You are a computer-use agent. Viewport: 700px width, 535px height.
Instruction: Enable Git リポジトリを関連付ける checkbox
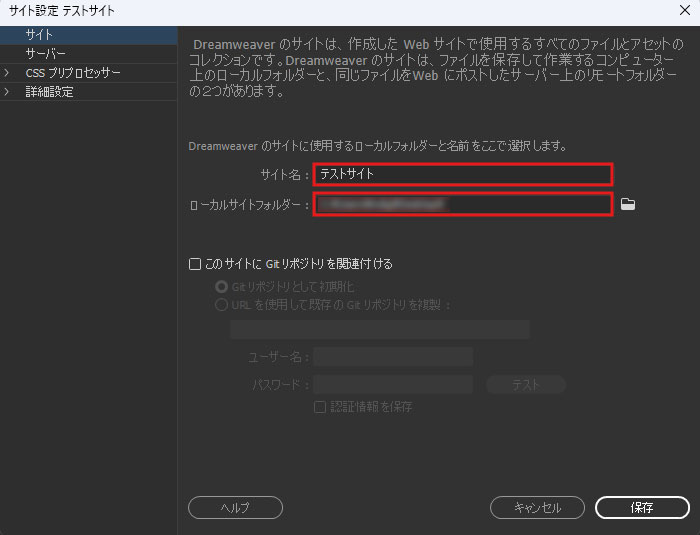[x=195, y=264]
